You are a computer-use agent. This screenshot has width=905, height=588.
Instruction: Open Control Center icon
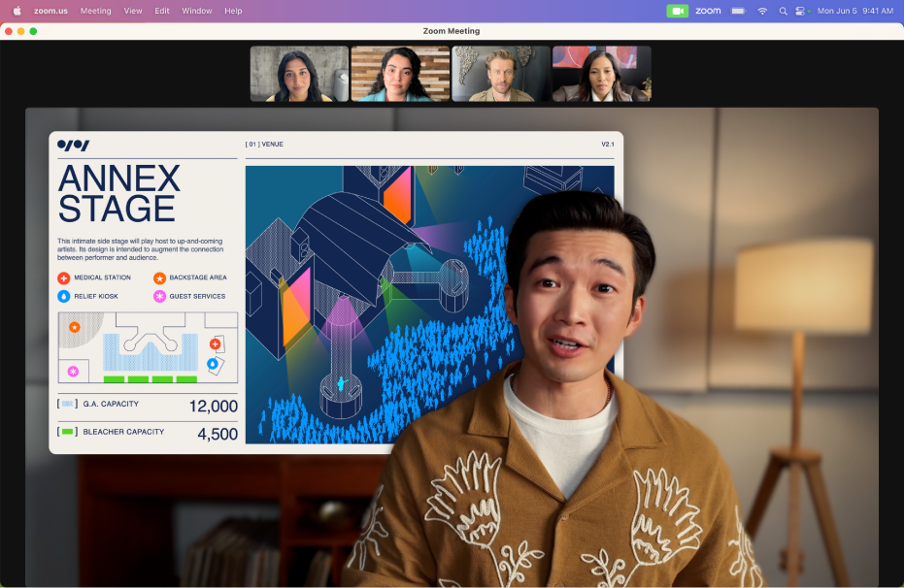pos(800,11)
